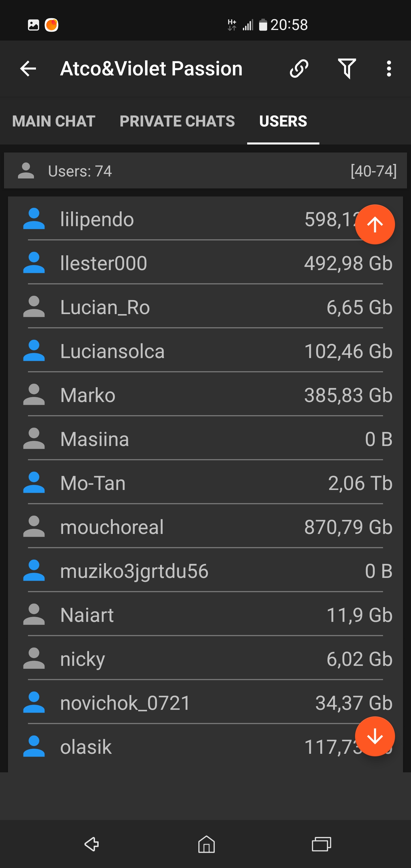Tap the gallery notification icon in status bar
This screenshot has width=411, height=868.
click(x=33, y=25)
